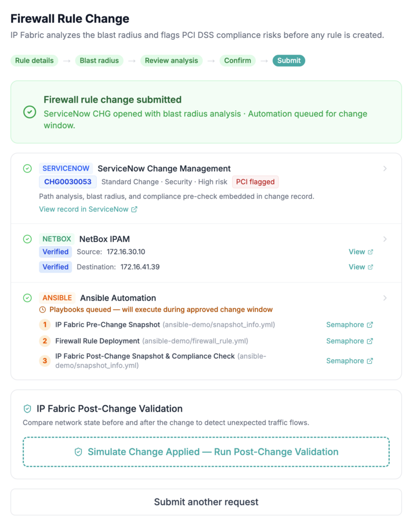This screenshot has width=420, height=523.
Task: Open Semaphore link for Pre-Change Snapshot
Action: (x=350, y=324)
